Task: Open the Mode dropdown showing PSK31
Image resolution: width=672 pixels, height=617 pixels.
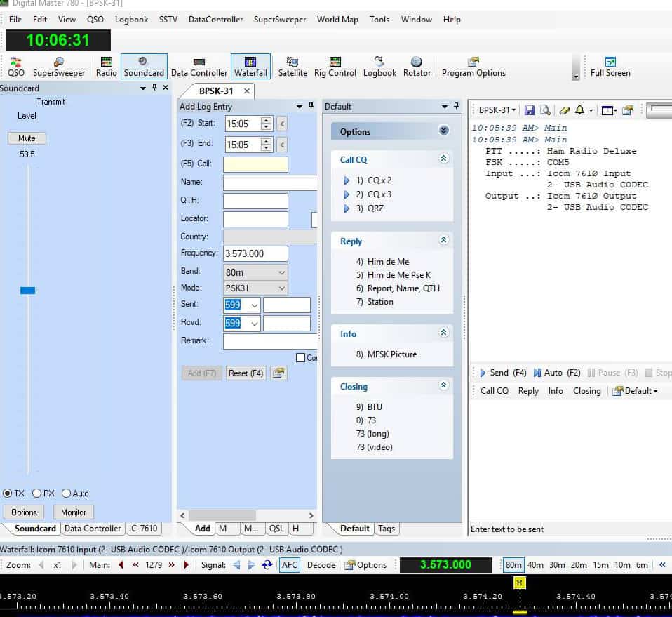Action: tap(255, 288)
